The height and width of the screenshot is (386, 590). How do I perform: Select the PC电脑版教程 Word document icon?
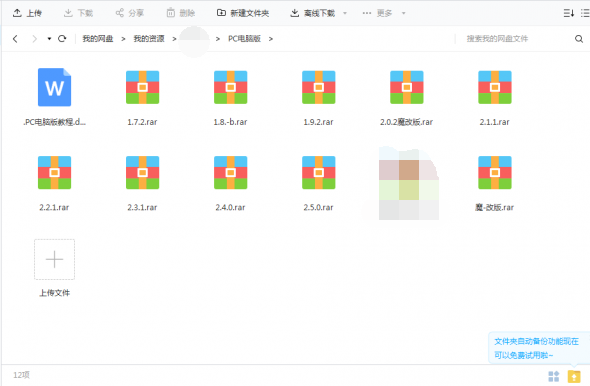55,87
